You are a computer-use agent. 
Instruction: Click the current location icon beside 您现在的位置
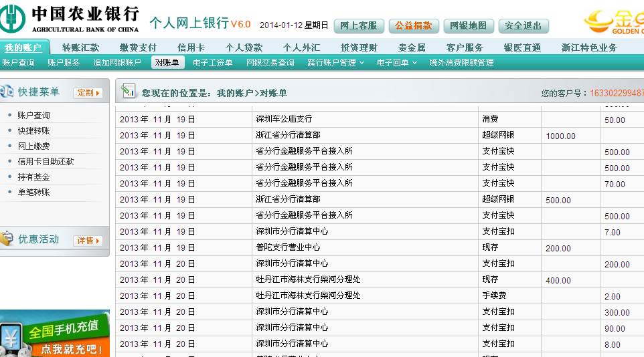pos(129,92)
